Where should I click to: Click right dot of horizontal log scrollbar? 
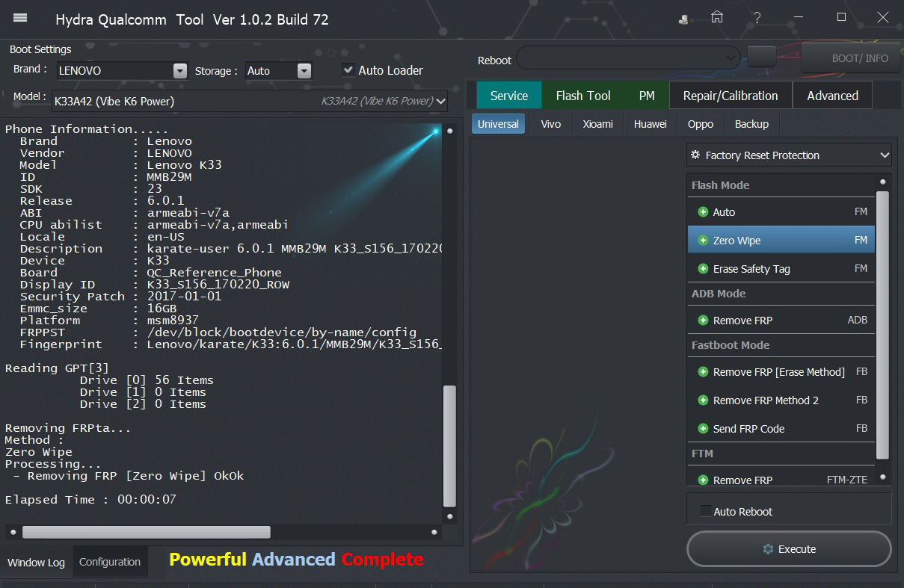(434, 533)
